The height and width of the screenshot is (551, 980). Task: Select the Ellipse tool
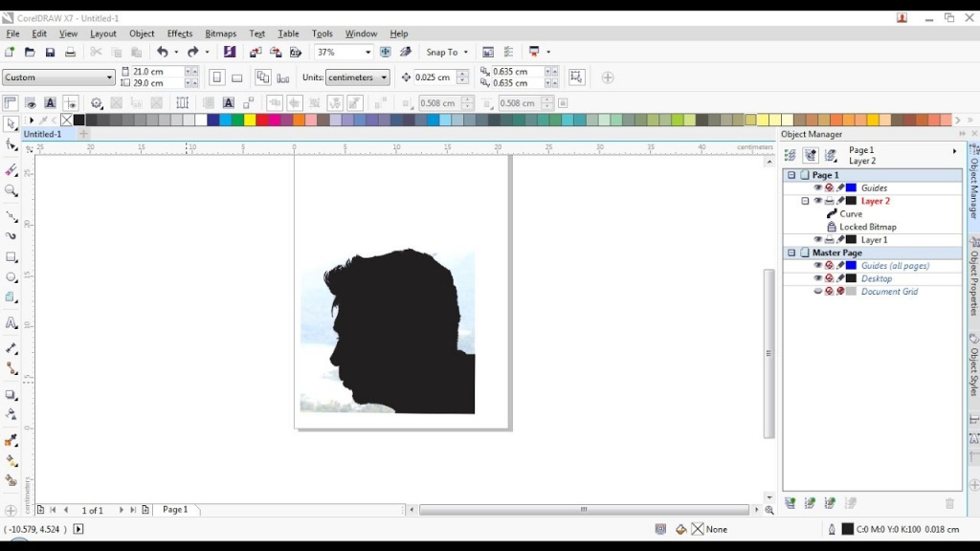coord(11,276)
